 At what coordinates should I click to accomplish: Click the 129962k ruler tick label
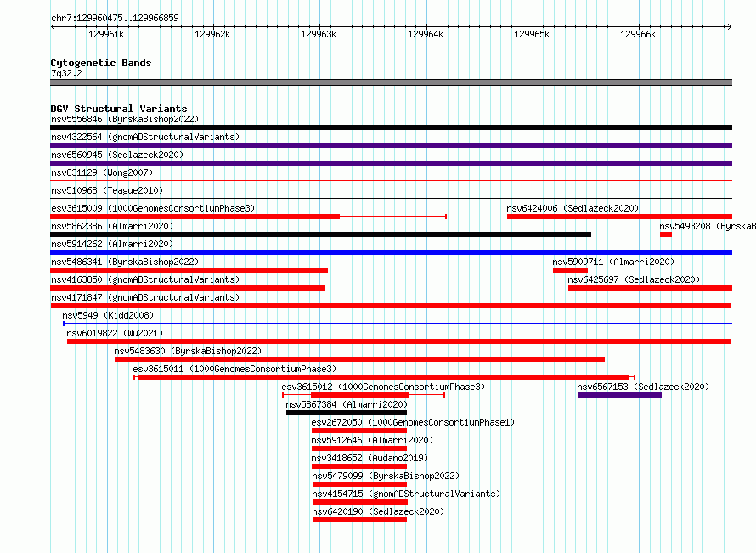click(x=212, y=34)
